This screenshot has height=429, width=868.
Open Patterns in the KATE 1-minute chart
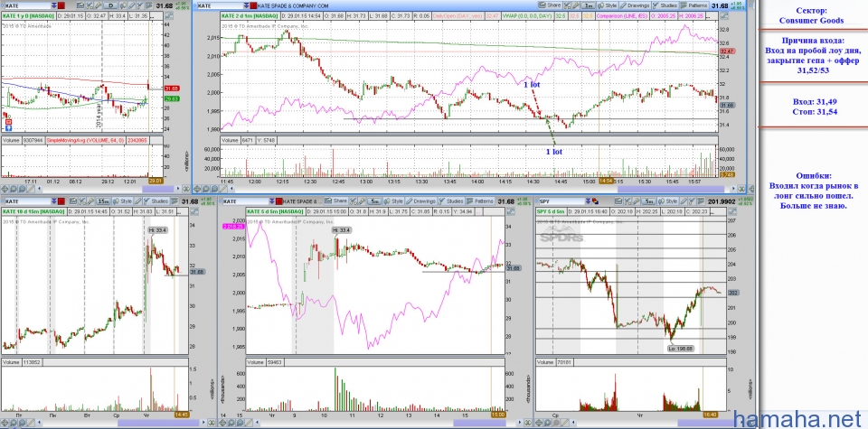[694, 5]
